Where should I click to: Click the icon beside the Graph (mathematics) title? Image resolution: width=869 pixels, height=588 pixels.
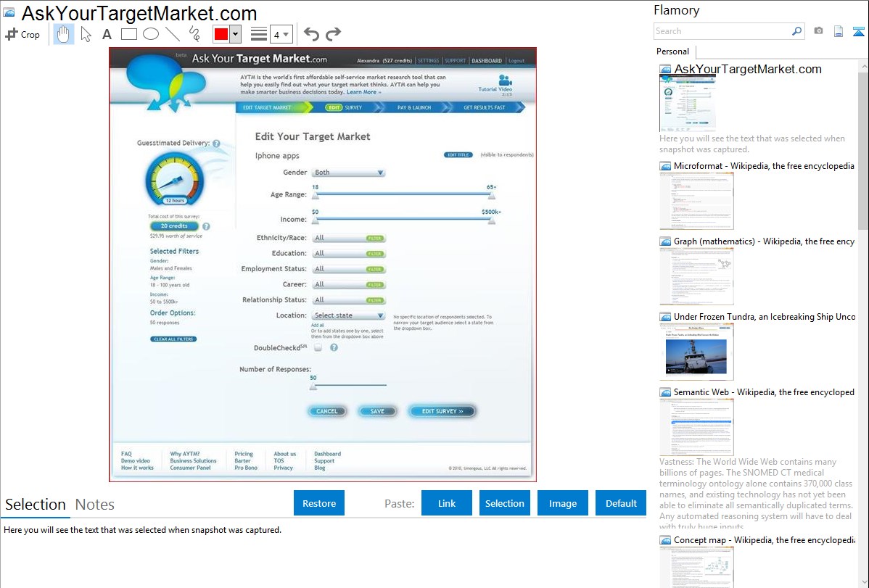665,241
